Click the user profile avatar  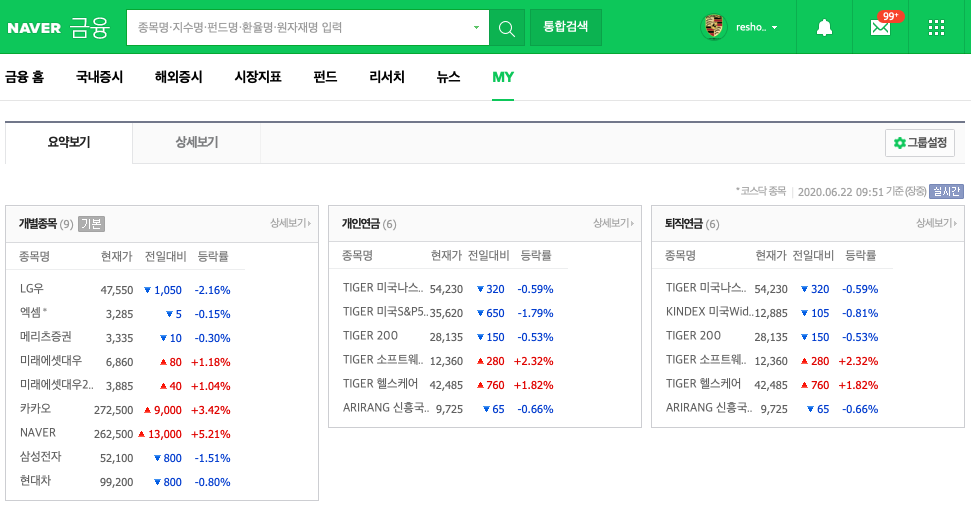pyautogui.click(x=713, y=27)
